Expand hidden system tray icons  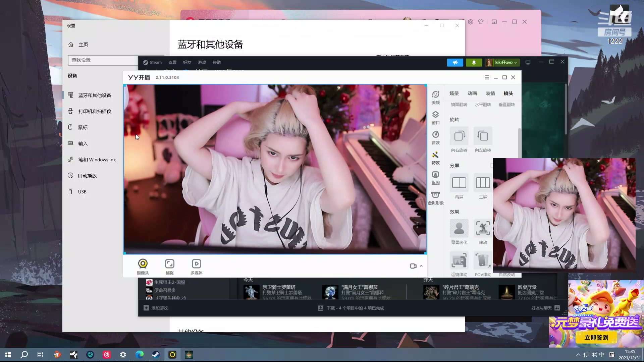[x=578, y=355]
